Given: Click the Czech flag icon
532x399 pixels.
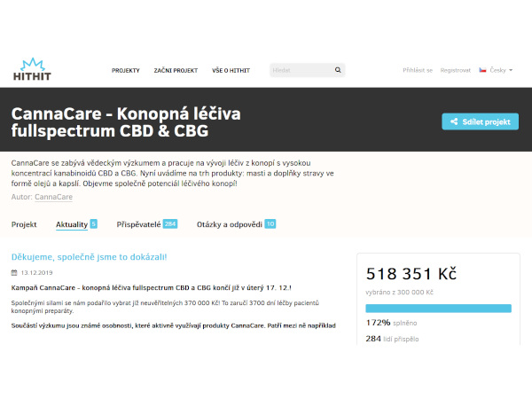Looking at the screenshot, I should [x=482, y=70].
